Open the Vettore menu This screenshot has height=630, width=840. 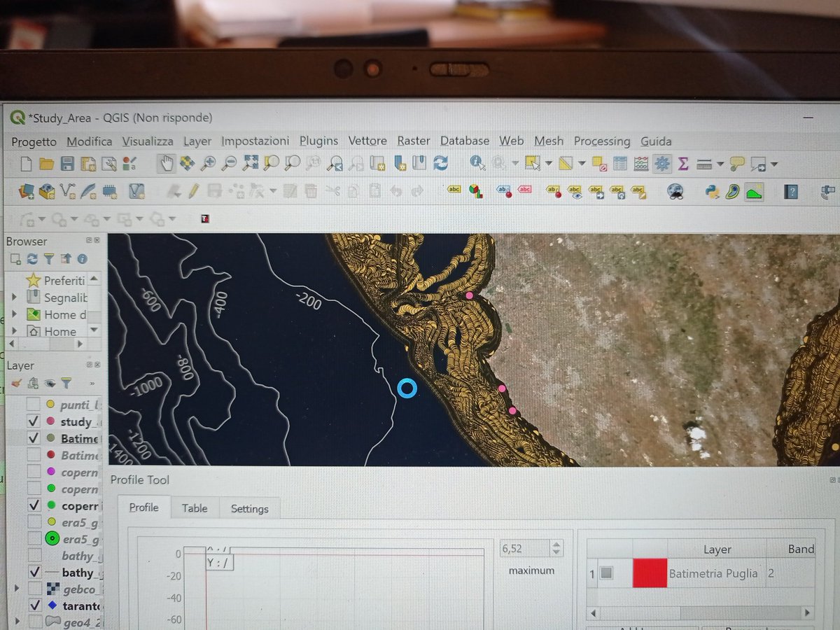click(x=367, y=141)
